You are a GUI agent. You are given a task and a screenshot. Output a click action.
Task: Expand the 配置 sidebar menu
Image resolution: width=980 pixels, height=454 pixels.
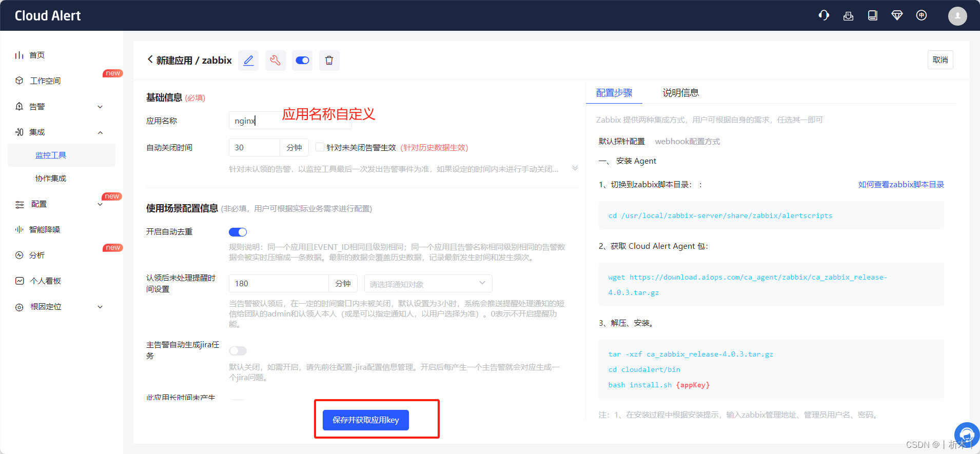[100, 204]
